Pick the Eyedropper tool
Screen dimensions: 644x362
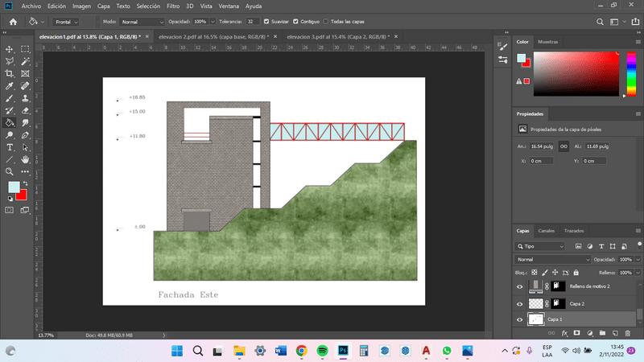(x=10, y=85)
